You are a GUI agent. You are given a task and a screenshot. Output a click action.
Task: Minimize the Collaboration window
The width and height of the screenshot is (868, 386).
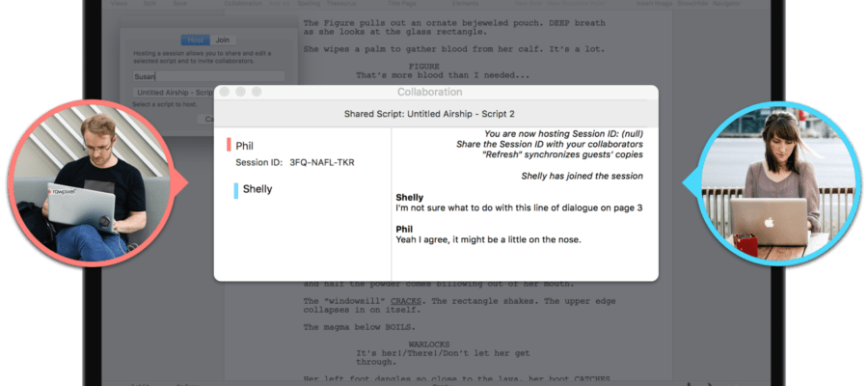(240, 92)
